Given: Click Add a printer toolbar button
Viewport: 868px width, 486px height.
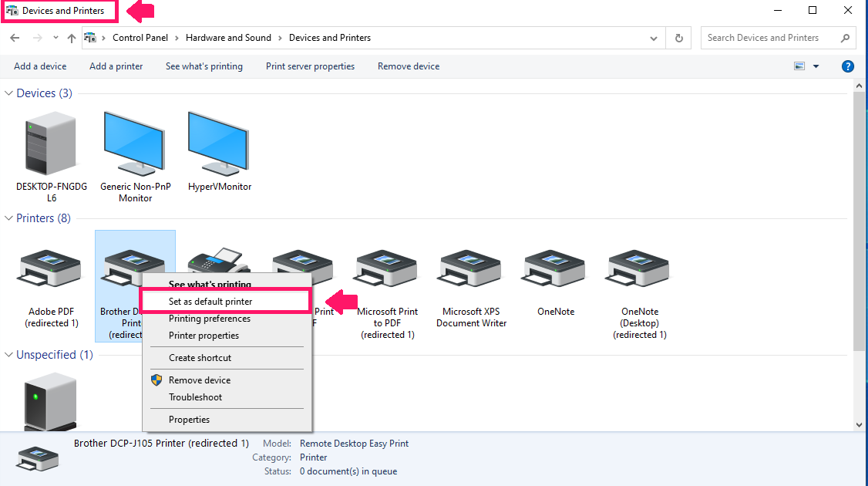Looking at the screenshot, I should 116,66.
